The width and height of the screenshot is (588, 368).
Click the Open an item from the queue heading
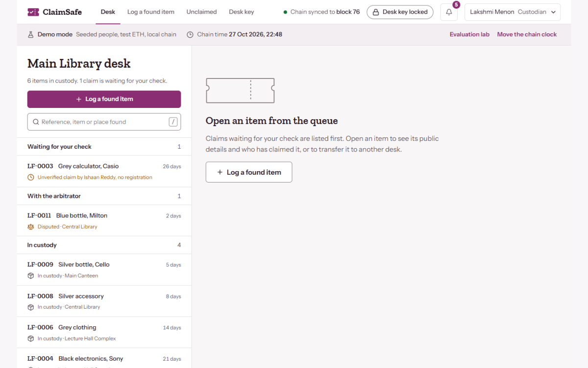coord(271,121)
